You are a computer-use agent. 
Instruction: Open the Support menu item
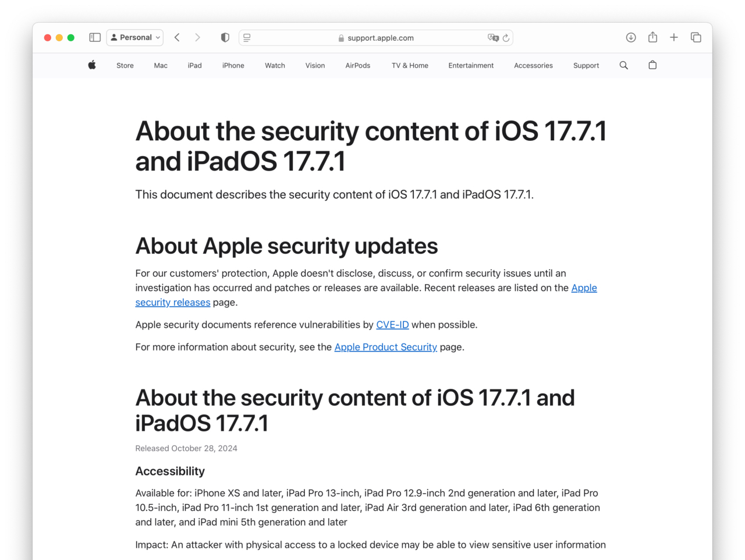pyautogui.click(x=586, y=66)
